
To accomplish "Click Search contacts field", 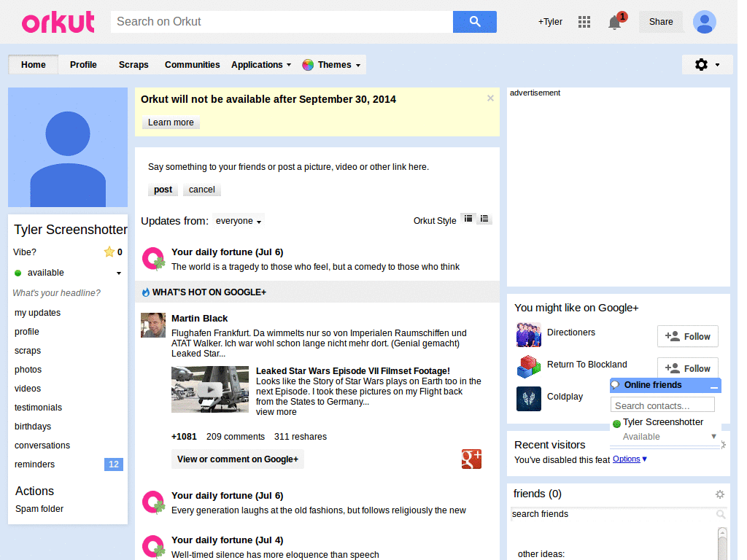I will click(662, 405).
